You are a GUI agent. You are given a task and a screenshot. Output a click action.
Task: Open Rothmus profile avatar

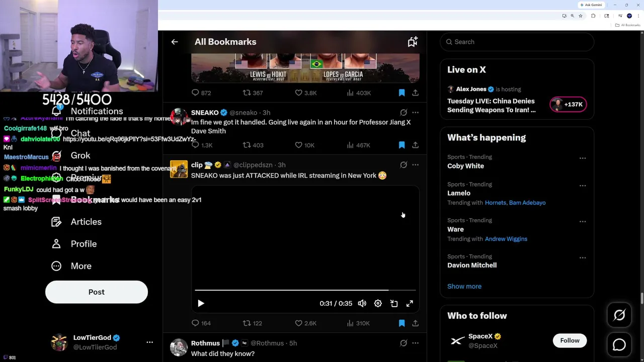(x=179, y=347)
